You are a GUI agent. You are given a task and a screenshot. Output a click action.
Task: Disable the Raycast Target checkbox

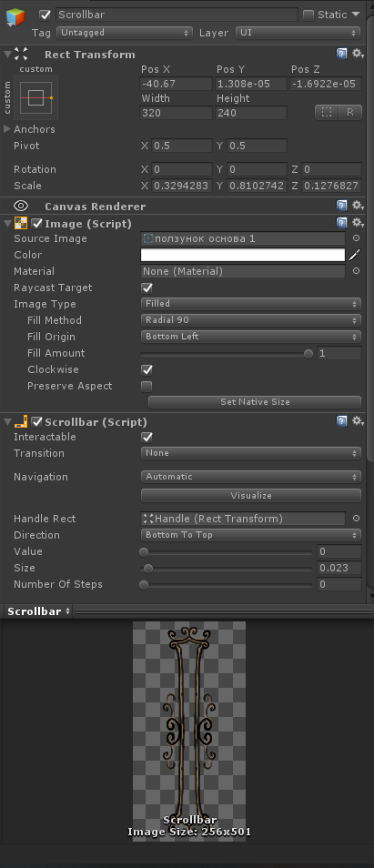147,288
